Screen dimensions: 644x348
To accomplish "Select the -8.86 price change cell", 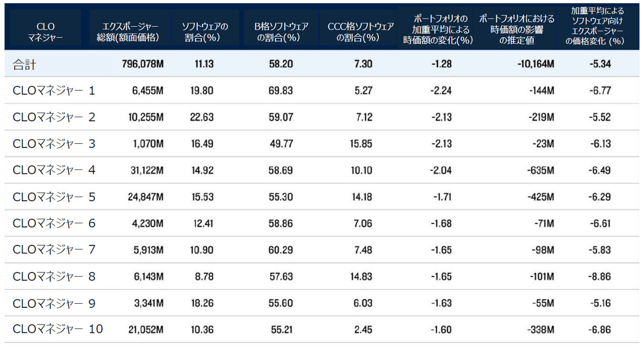I will click(600, 277).
